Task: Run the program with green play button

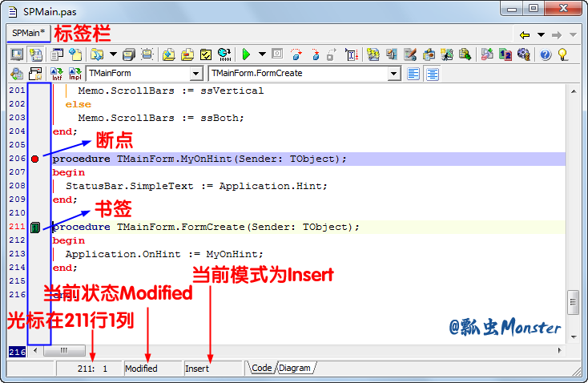Action: click(246, 54)
